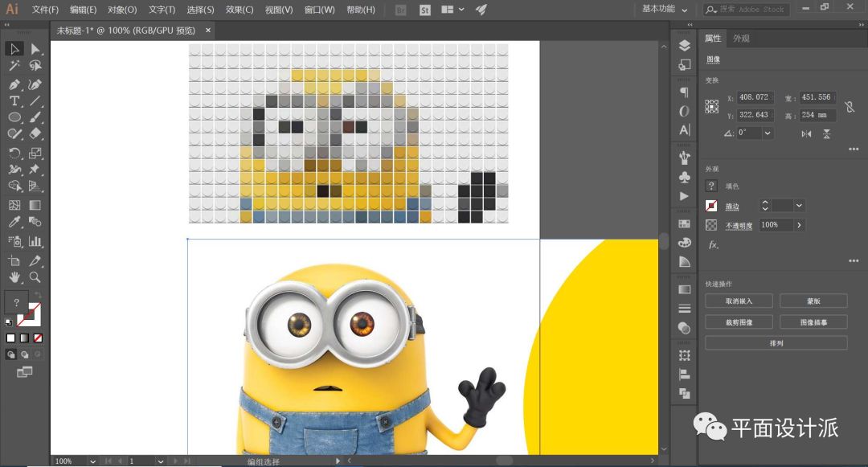Open the Layers panel icon
The height and width of the screenshot is (467, 868).
(x=684, y=46)
